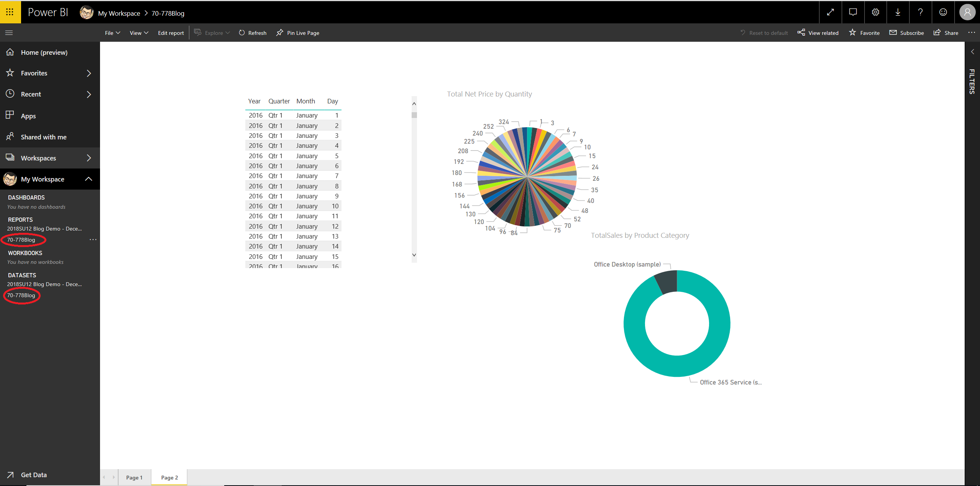Click the Power BI logo text
The width and height of the screenshot is (980, 486).
[x=48, y=12]
